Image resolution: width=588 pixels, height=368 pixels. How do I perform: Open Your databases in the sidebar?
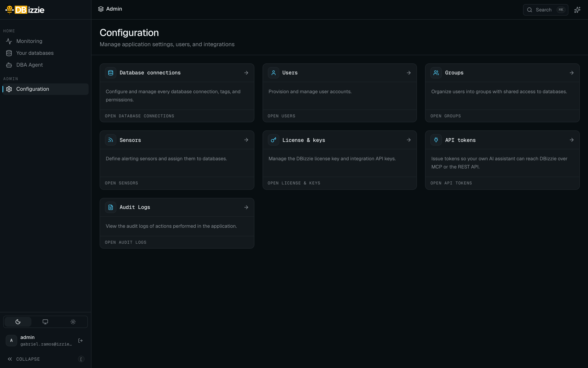[x=46, y=53]
